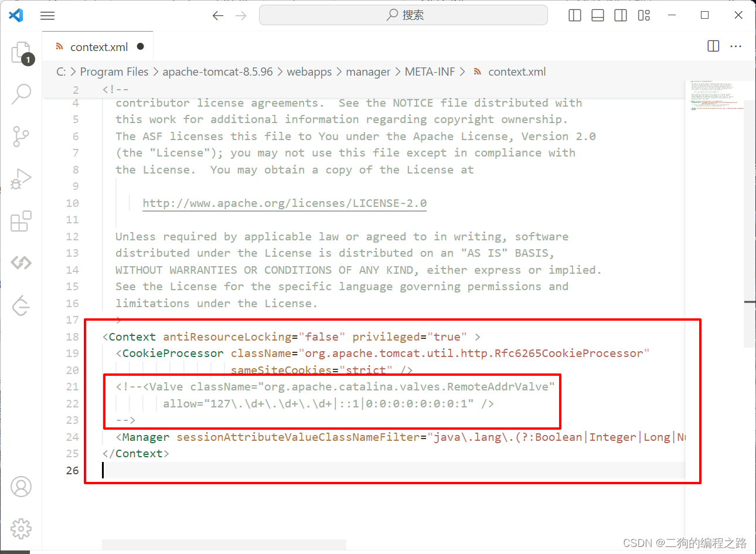Click the sameSiteCookies="strict" attribute

coord(312,370)
